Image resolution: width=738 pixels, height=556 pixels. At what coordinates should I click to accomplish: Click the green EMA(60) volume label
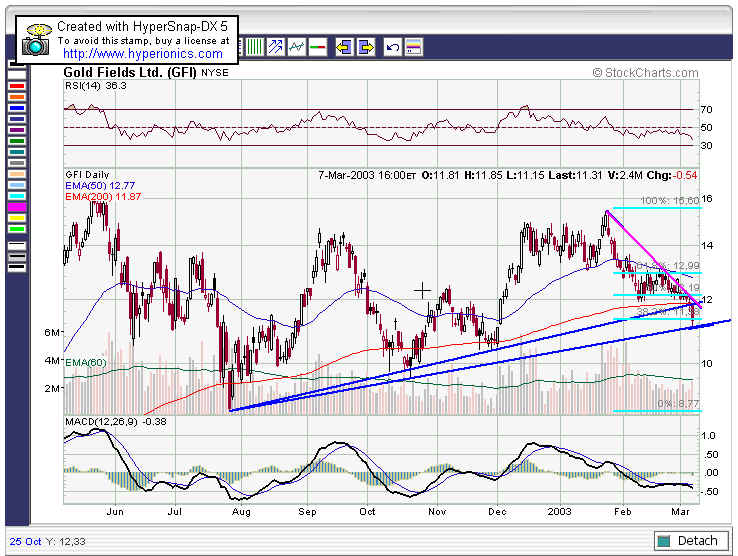point(86,363)
